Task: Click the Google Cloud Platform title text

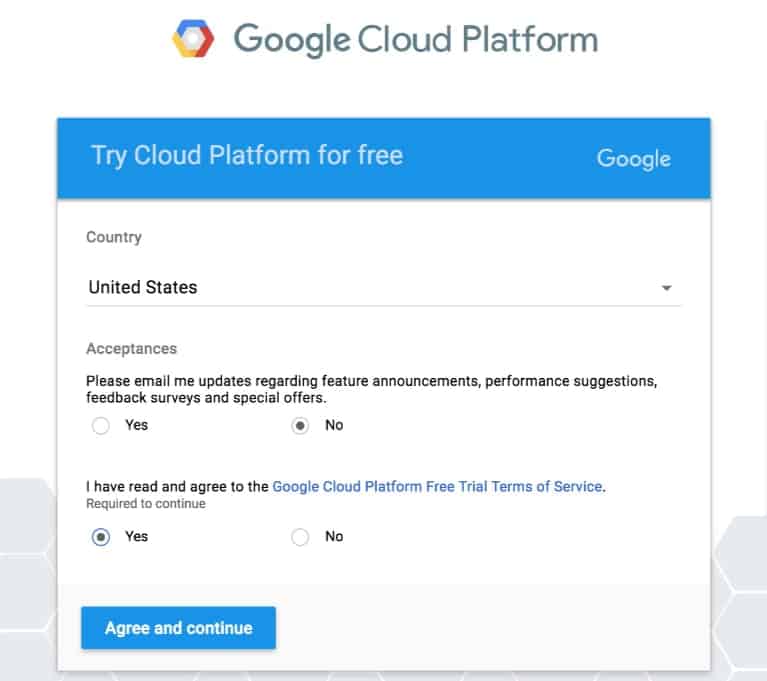Action: pyautogui.click(x=415, y=40)
